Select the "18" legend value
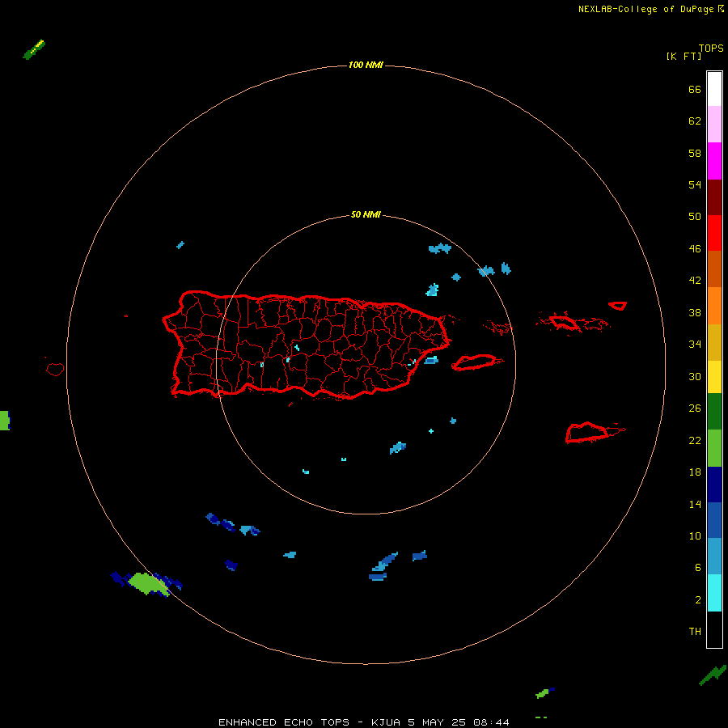 695,472
